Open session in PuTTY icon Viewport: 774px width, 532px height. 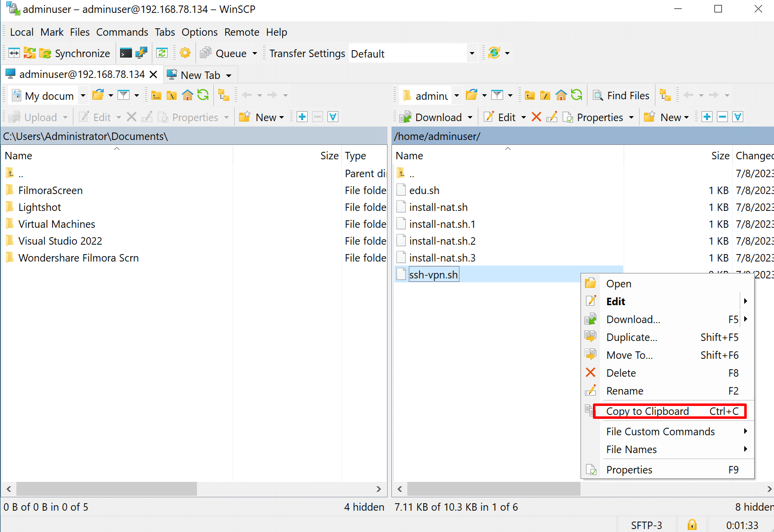click(141, 53)
